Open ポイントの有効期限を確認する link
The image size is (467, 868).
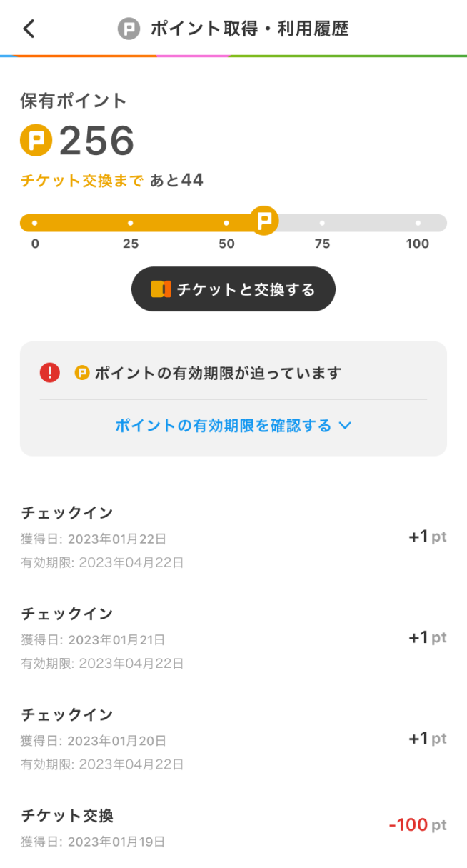click(224, 426)
